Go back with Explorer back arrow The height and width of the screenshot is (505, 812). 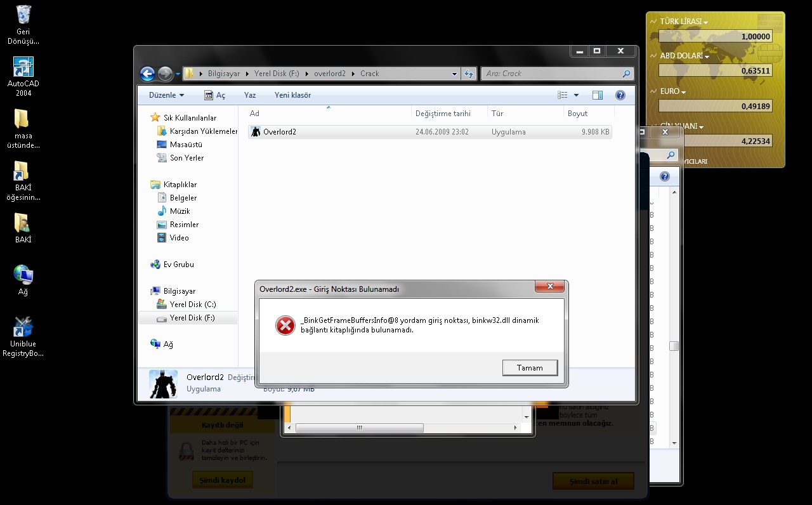click(147, 74)
